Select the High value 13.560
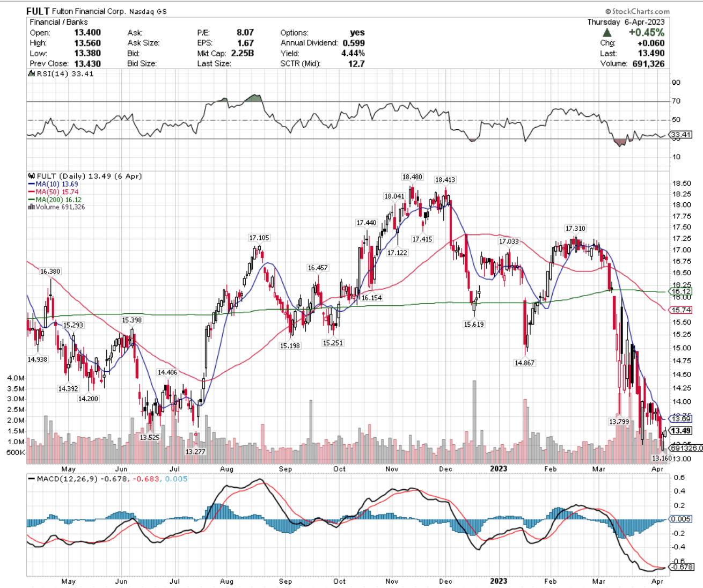The width and height of the screenshot is (703, 588). tap(87, 43)
